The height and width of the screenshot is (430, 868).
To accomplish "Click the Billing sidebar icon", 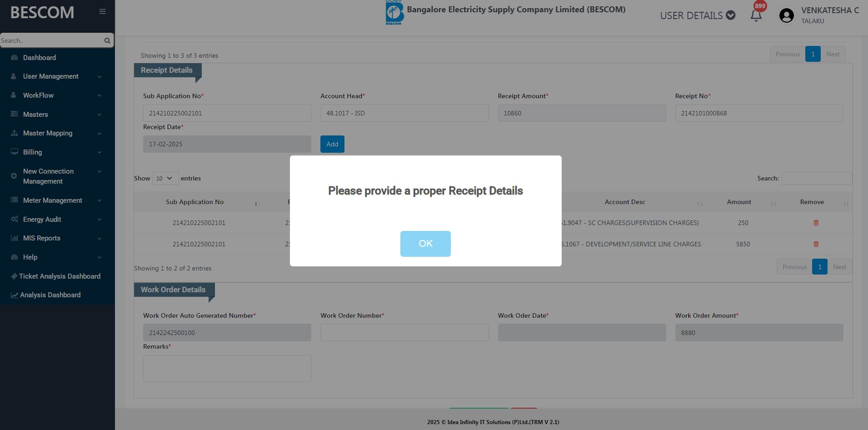I will coord(14,152).
